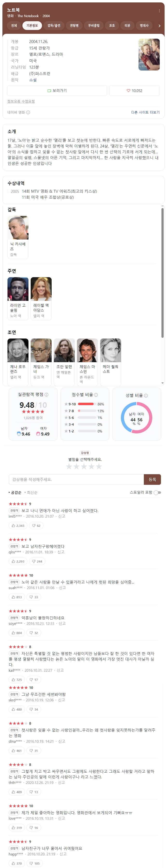
Task: Open the three-dot more options menu
Action: coord(159,11)
